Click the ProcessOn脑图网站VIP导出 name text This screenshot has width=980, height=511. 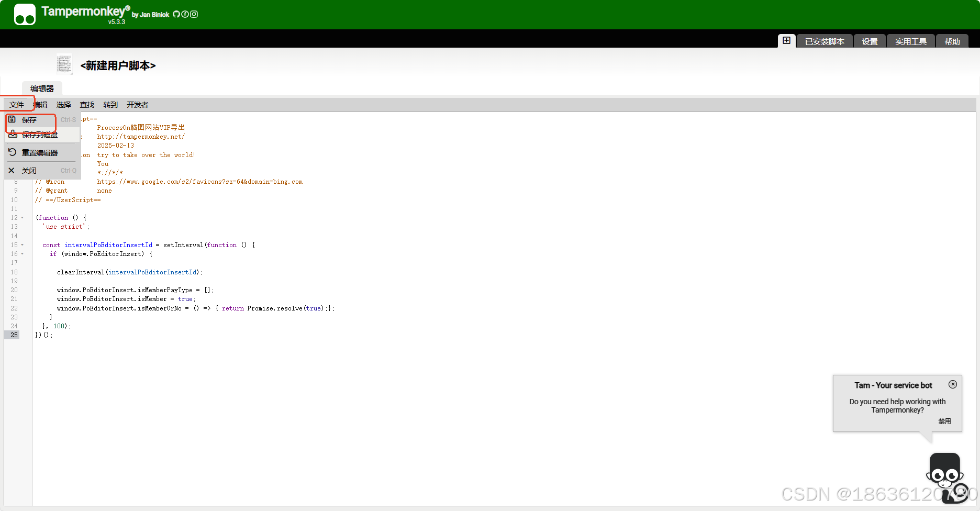(141, 127)
